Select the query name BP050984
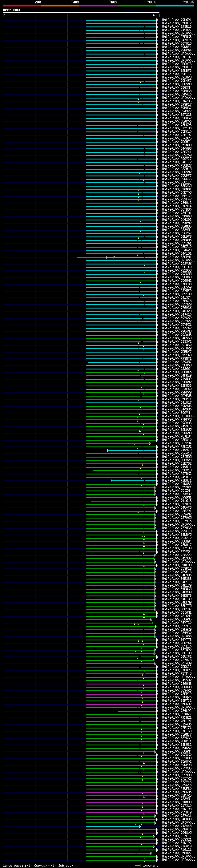197x868 pixels. pyautogui.click(x=11, y=10)
